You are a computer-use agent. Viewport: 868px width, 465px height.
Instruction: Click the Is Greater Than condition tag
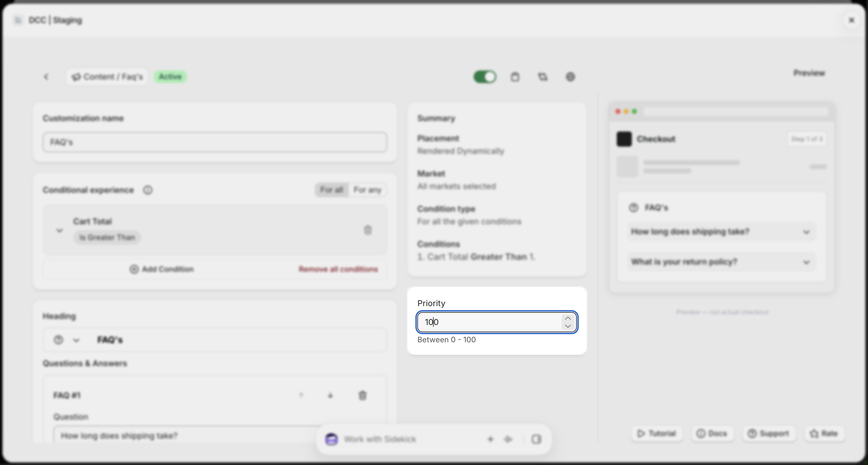coord(107,238)
